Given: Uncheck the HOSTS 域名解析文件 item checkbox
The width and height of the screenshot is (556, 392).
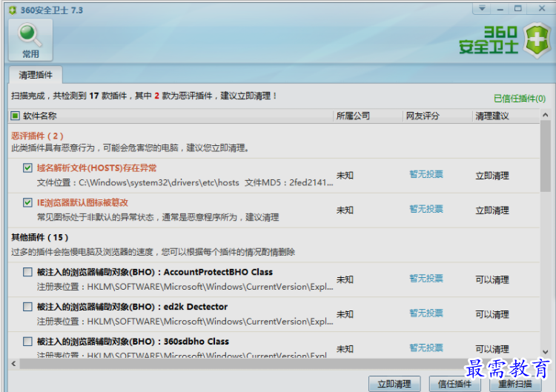Looking at the screenshot, I should pos(27,167).
